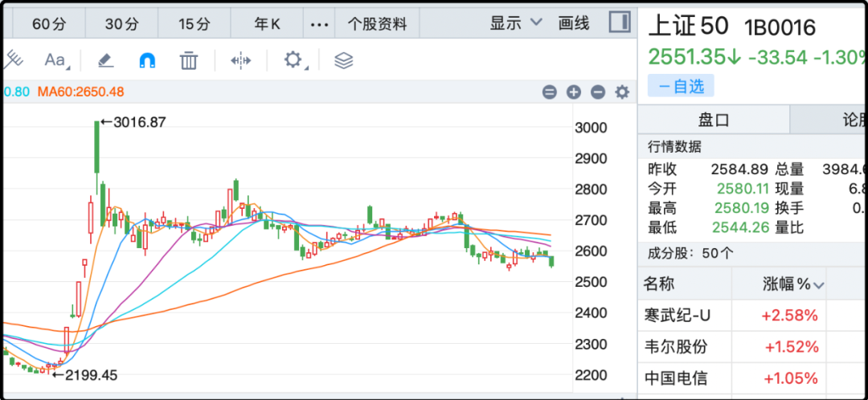Open the drawing settings gear in toolbar

coord(293,60)
